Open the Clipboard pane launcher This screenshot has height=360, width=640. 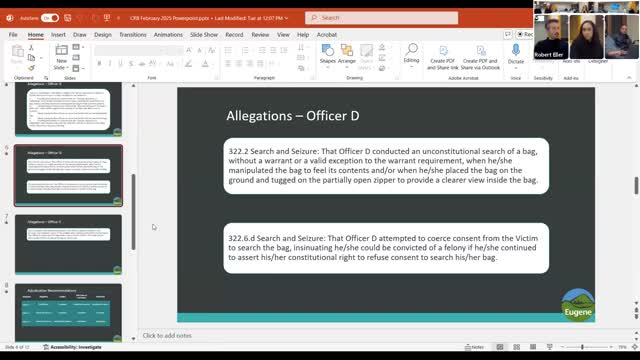(46, 78)
